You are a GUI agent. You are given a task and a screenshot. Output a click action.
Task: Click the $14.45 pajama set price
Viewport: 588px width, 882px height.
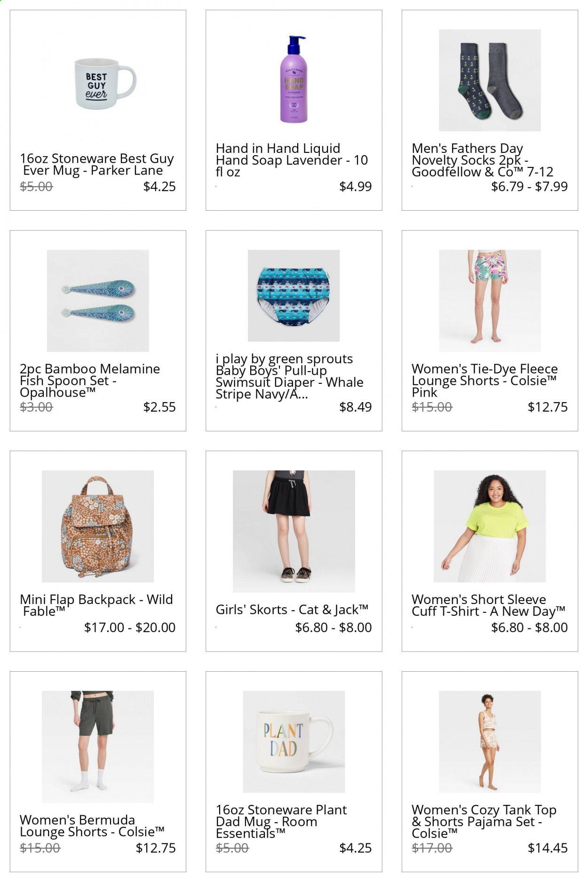coord(548,848)
